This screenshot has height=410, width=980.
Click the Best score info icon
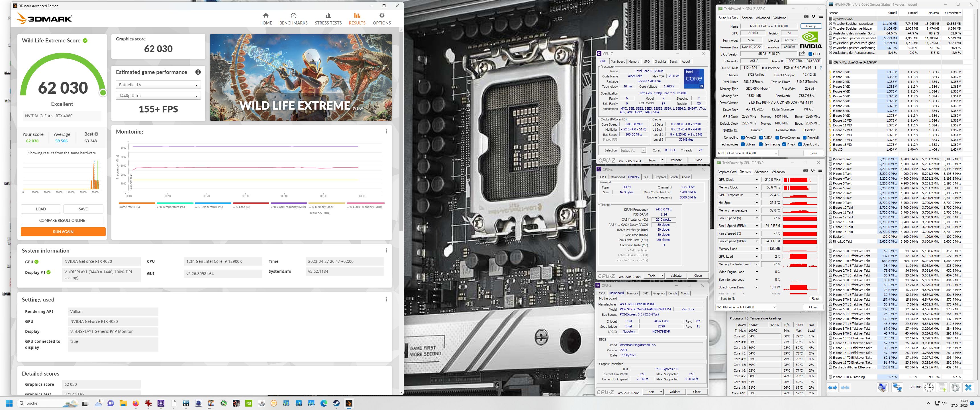click(97, 134)
